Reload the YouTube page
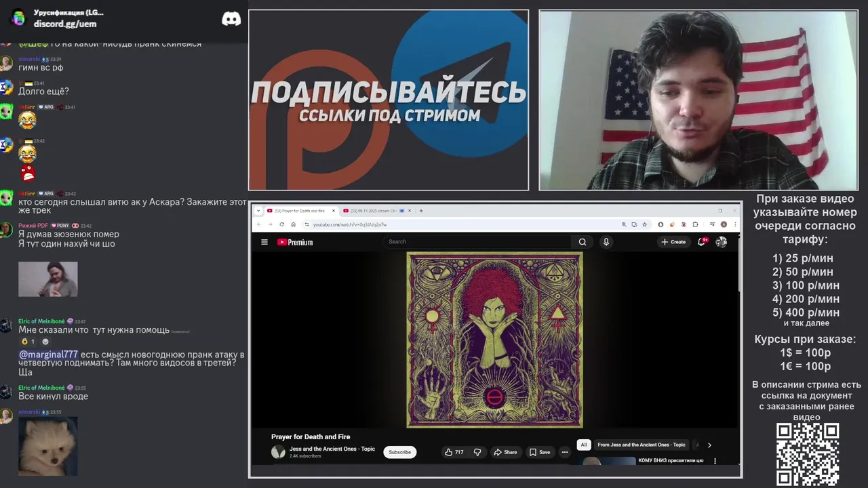The image size is (868, 488). [x=282, y=224]
